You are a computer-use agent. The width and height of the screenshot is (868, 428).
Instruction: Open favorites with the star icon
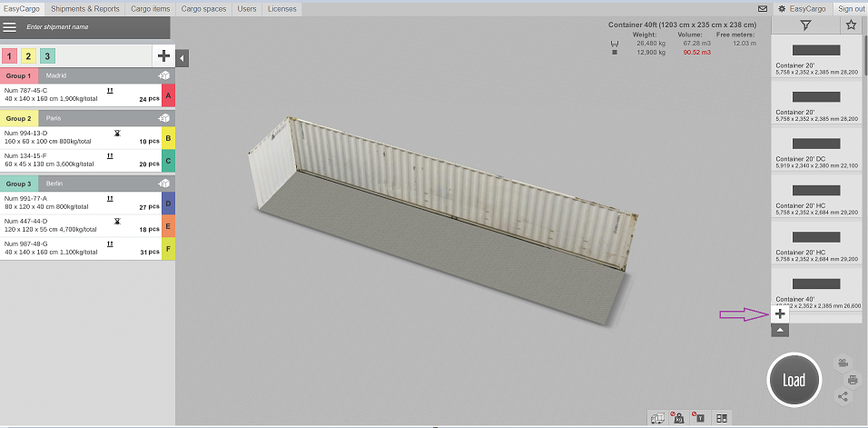(851, 25)
